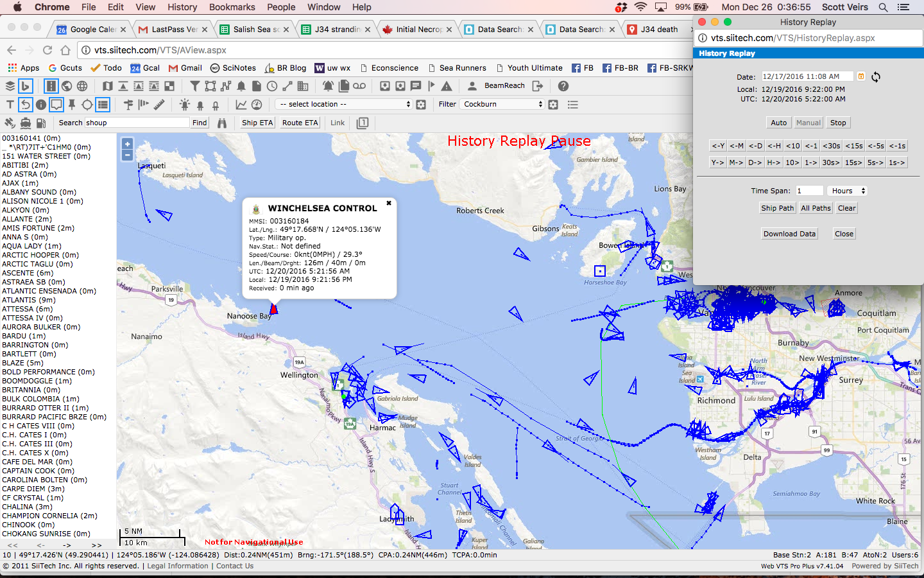The image size is (924, 578).
Task: Click the refresh arrows icon in History Replay
Action: coord(876,77)
